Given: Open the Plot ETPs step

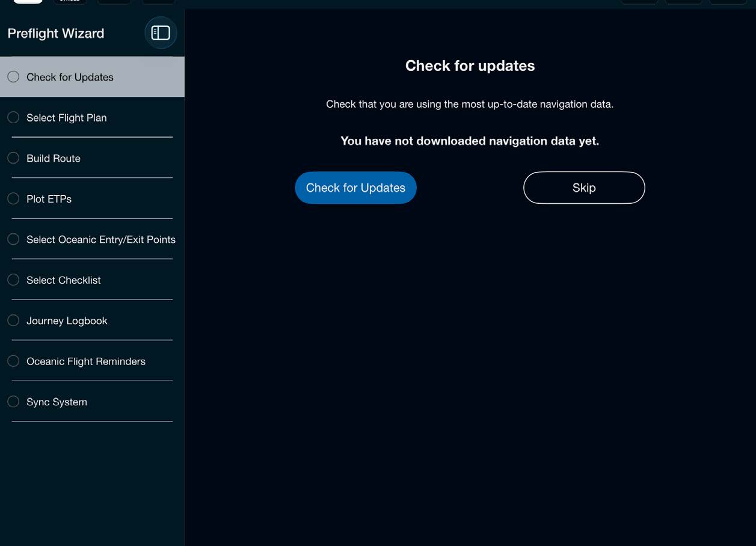Looking at the screenshot, I should 92,199.
